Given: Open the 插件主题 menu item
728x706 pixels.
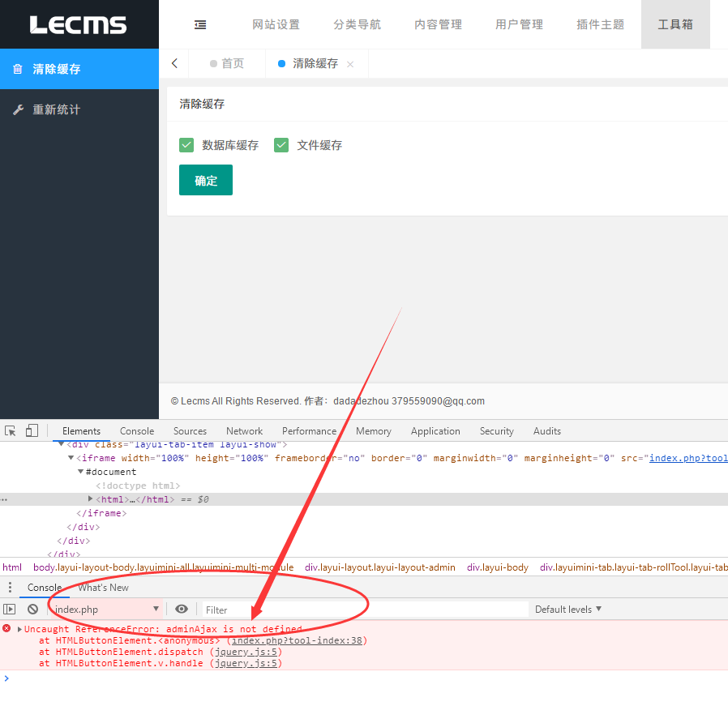Looking at the screenshot, I should point(600,24).
